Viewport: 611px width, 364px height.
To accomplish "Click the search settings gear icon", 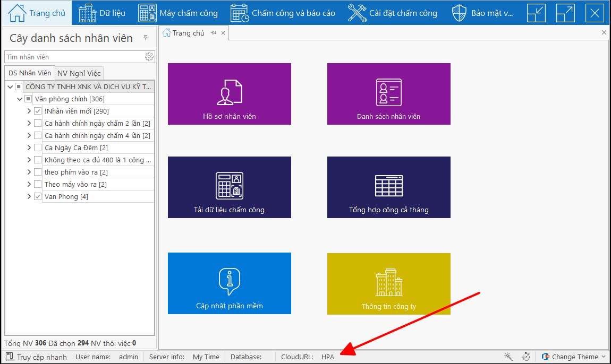I will click(x=149, y=57).
